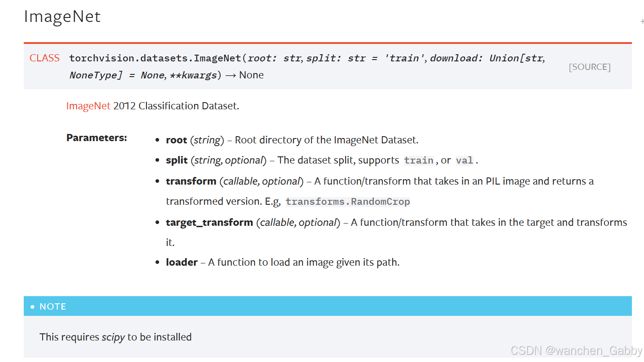Click transforms.RandomCrop code text
This screenshot has height=362, width=644.
348,202
